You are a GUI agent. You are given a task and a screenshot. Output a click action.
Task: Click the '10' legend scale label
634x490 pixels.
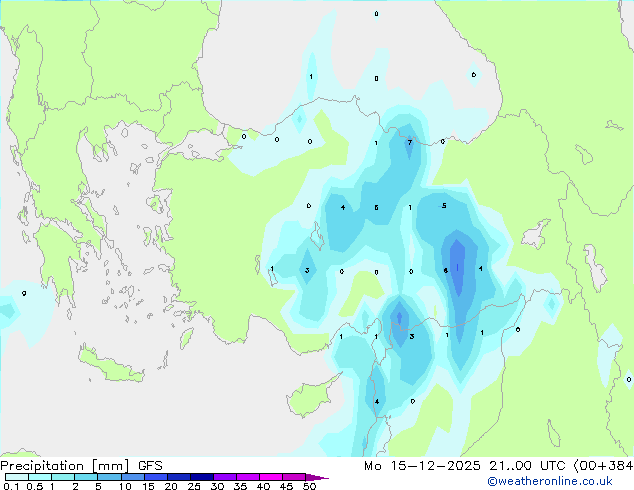point(125,486)
